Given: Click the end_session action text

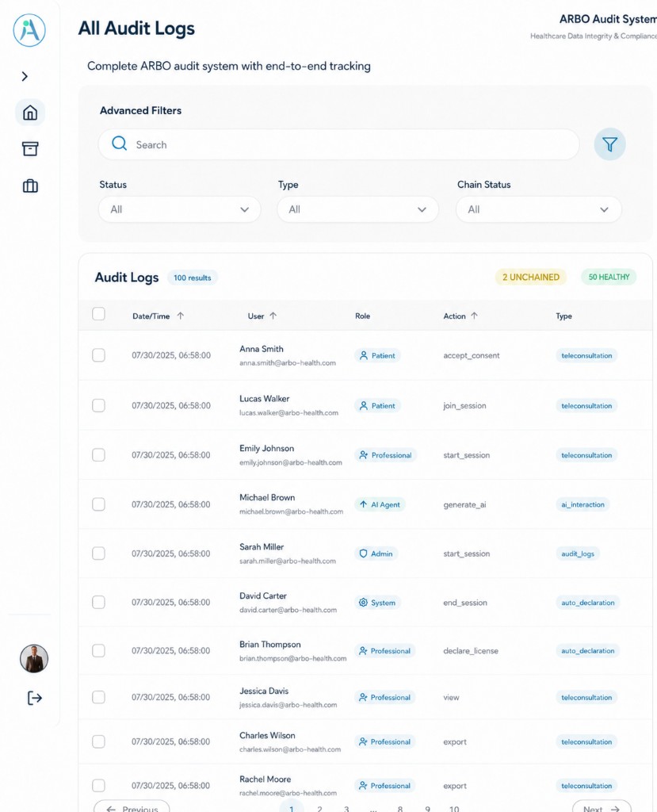Looking at the screenshot, I should [465, 603].
